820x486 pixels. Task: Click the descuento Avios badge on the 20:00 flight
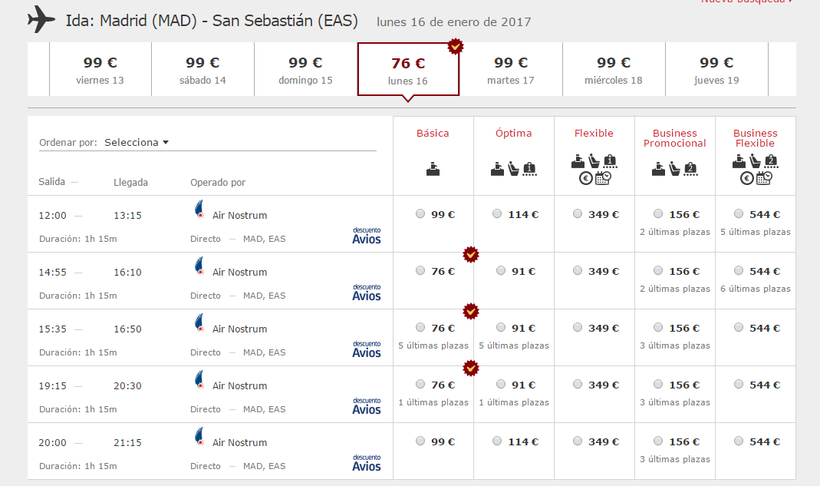pyautogui.click(x=366, y=462)
